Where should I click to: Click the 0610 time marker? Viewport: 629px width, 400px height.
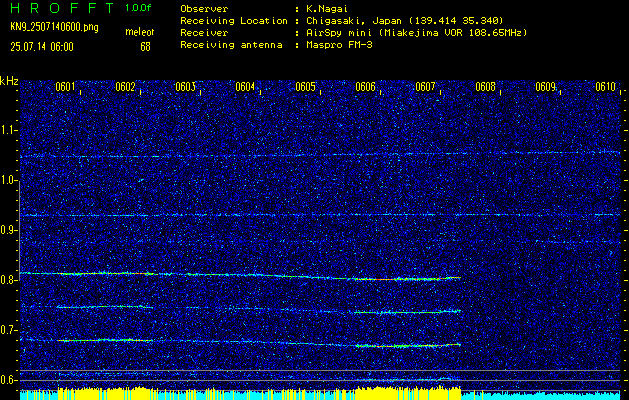[605, 87]
